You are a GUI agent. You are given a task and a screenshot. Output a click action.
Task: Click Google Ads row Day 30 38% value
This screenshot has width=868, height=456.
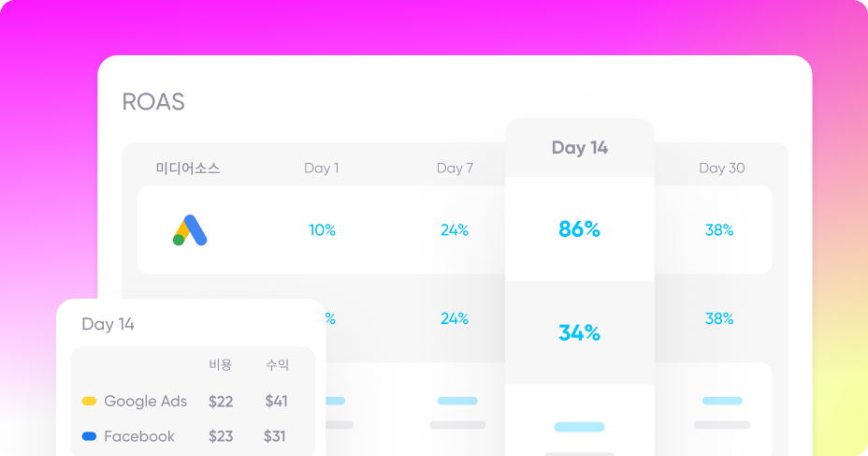(719, 230)
